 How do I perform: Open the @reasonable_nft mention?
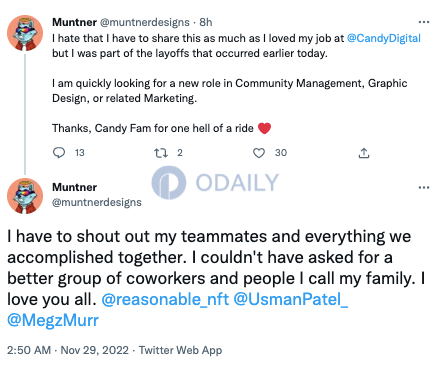[165, 299]
